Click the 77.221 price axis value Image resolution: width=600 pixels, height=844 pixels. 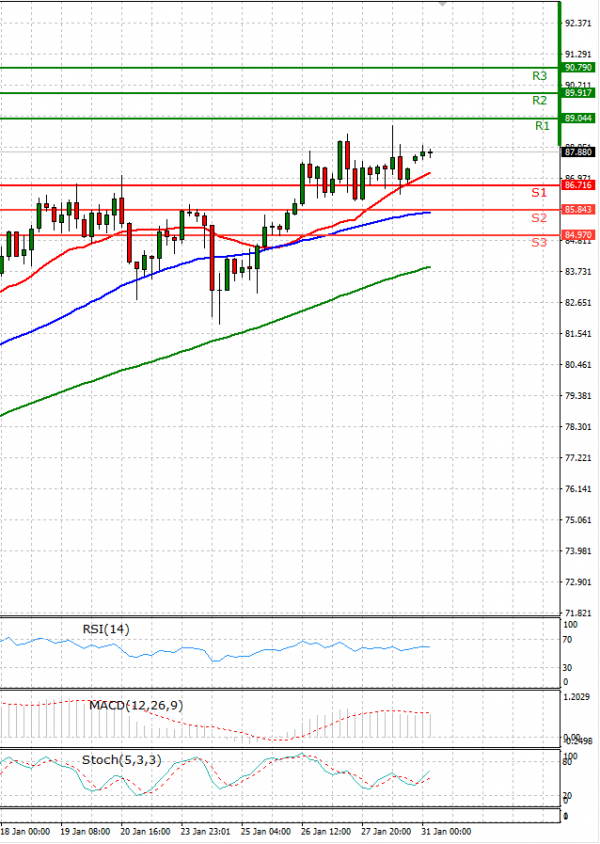click(x=578, y=458)
